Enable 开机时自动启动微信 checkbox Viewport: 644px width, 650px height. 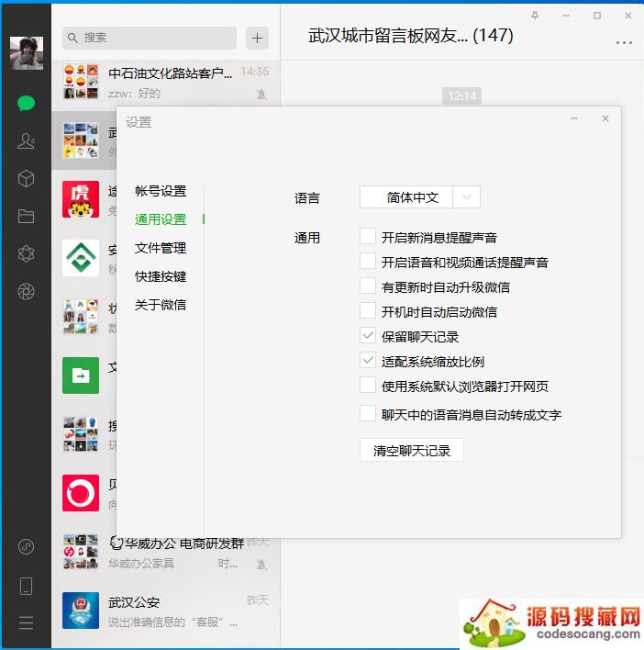[368, 310]
